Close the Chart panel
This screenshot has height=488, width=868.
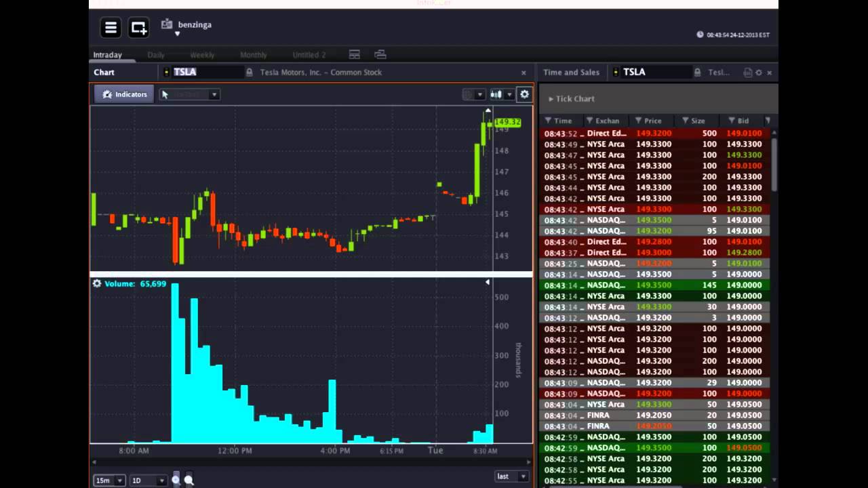(x=524, y=73)
